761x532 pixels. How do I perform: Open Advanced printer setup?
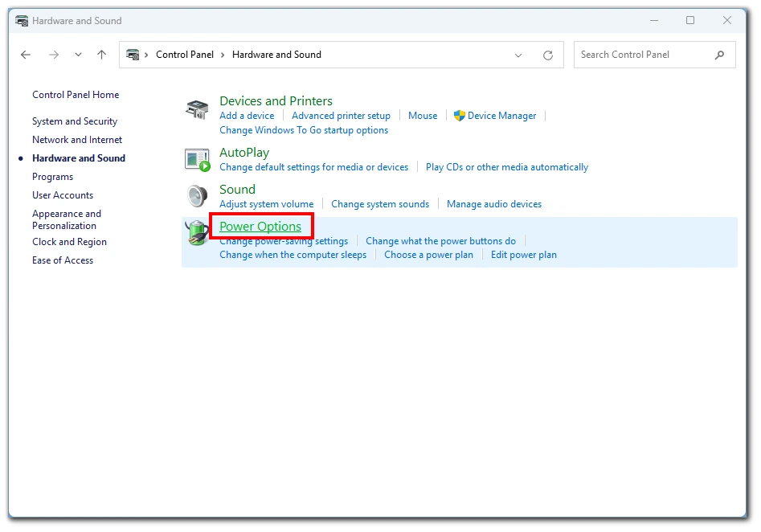341,116
